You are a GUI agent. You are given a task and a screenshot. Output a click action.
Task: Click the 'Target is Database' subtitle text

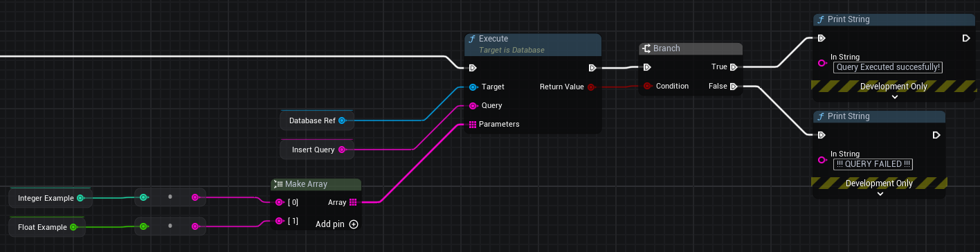tap(511, 50)
